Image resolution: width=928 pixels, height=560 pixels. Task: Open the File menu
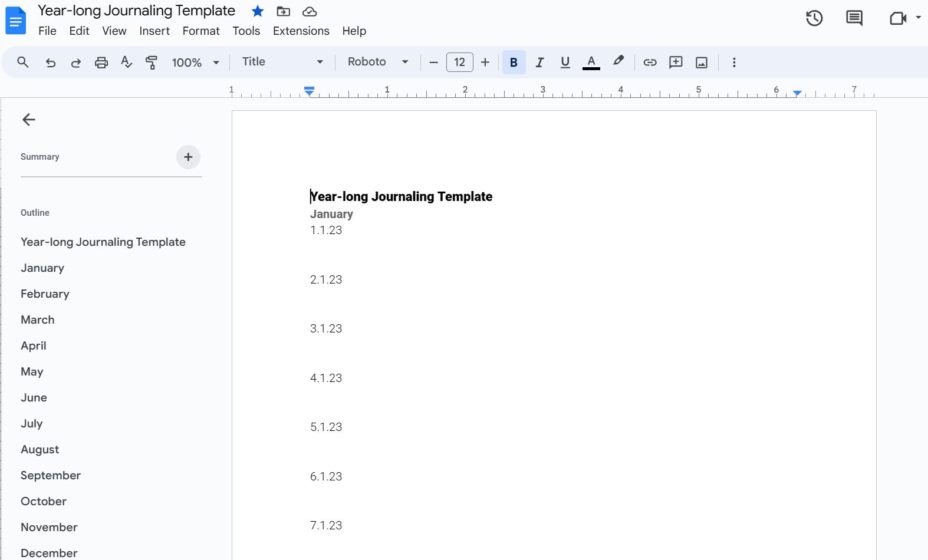(x=47, y=31)
